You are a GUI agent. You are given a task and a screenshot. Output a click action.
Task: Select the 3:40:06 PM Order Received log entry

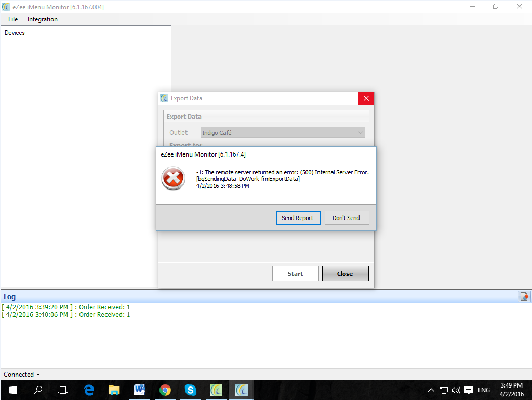66,314
